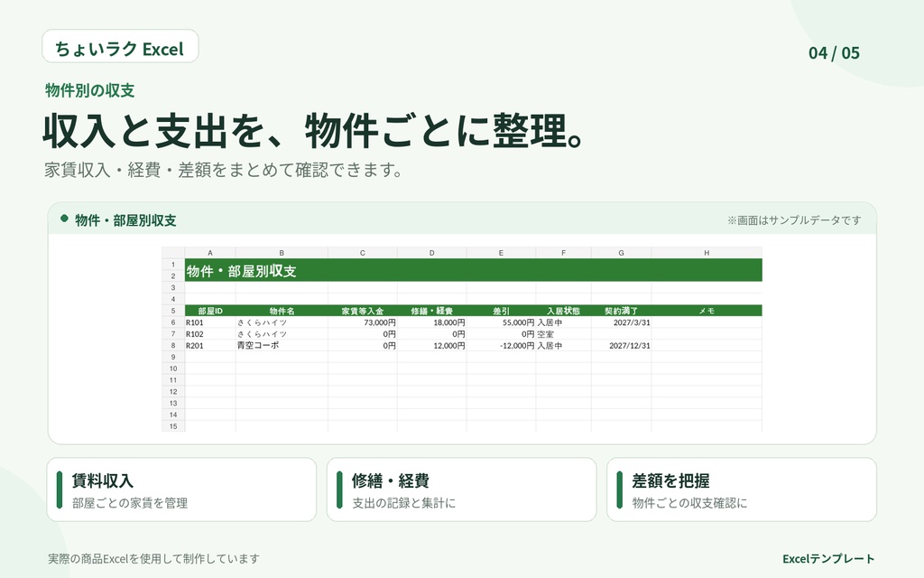Select cell R201

pyautogui.click(x=209, y=346)
